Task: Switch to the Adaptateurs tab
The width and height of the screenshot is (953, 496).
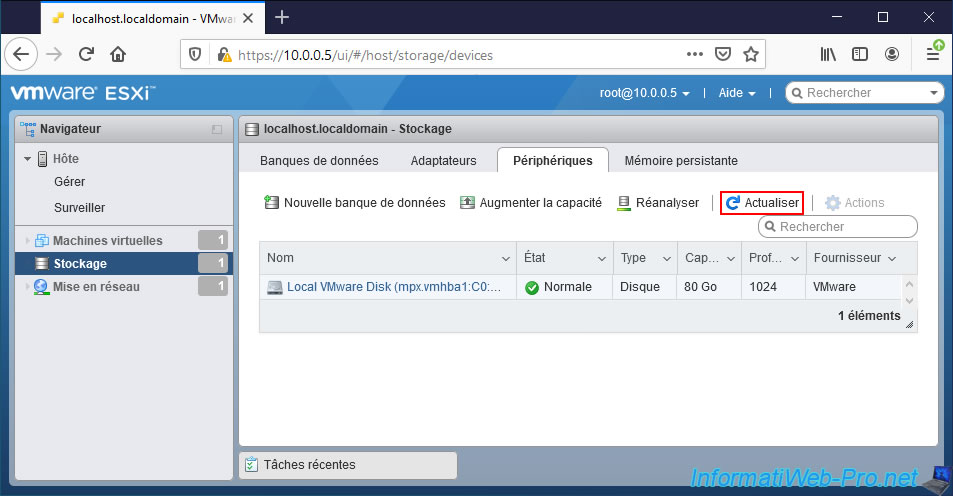Action: click(x=444, y=160)
